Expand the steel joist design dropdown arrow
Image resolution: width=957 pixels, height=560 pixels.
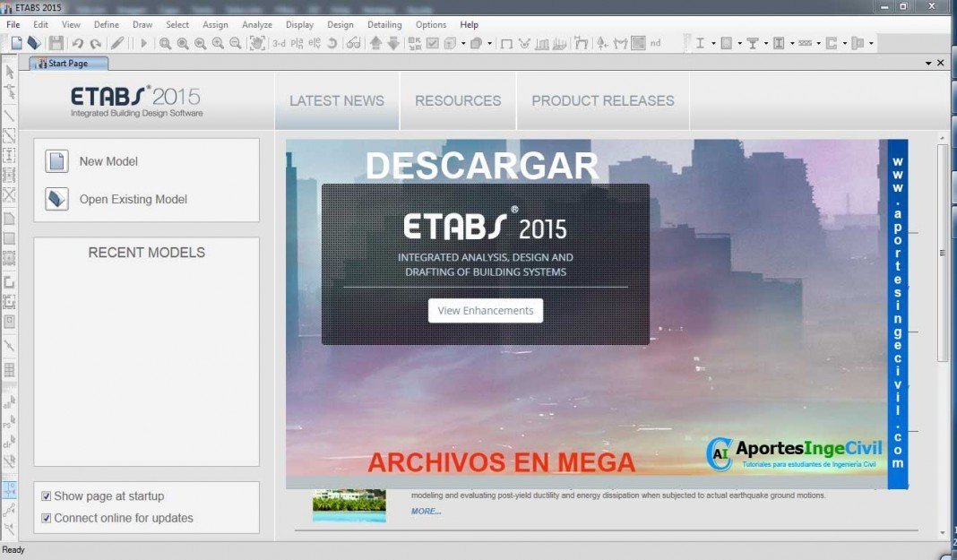click(x=818, y=43)
